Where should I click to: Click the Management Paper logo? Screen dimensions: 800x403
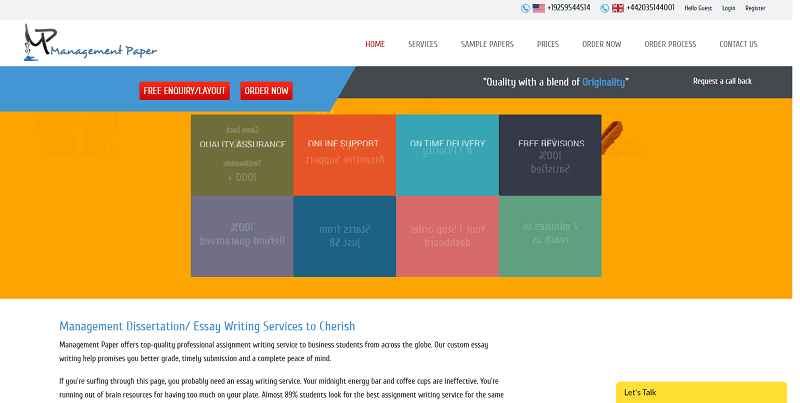[90, 43]
